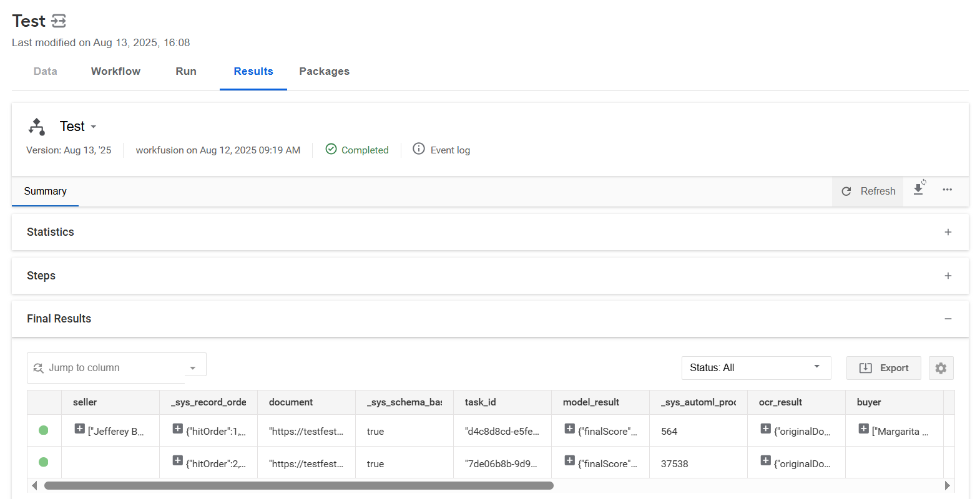The height and width of the screenshot is (499, 980).
Task: Switch to the Run tab
Action: point(186,71)
